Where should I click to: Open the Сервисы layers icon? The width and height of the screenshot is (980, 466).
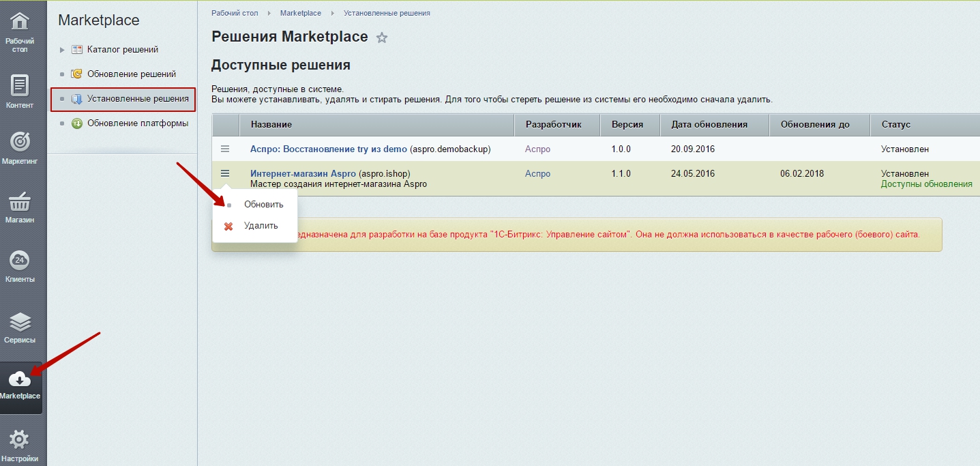20,321
